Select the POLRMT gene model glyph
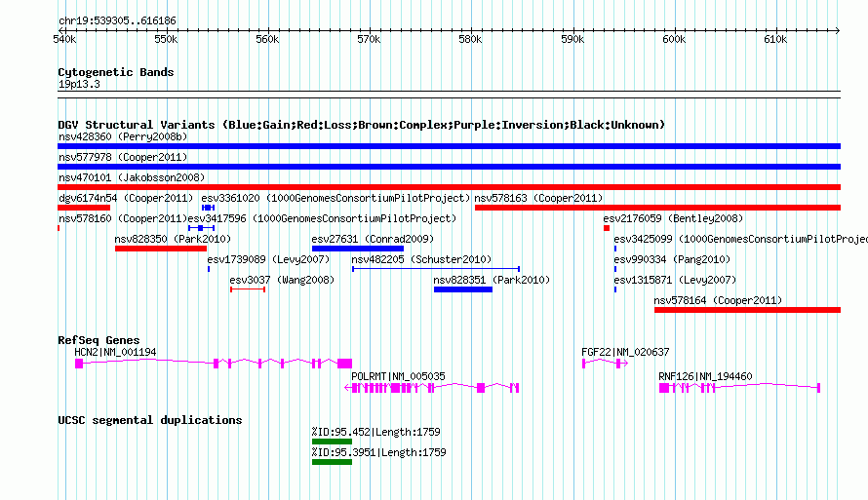868x500 pixels. [x=432, y=388]
